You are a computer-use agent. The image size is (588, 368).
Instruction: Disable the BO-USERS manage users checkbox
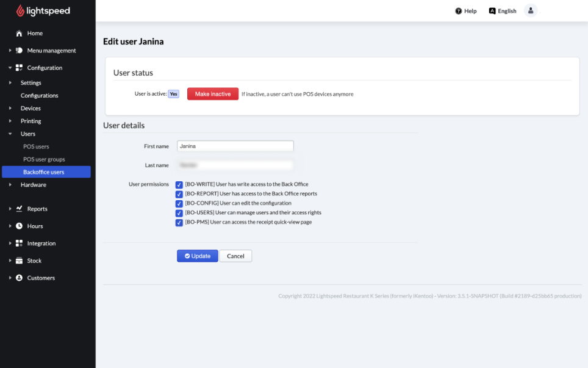[x=179, y=213]
